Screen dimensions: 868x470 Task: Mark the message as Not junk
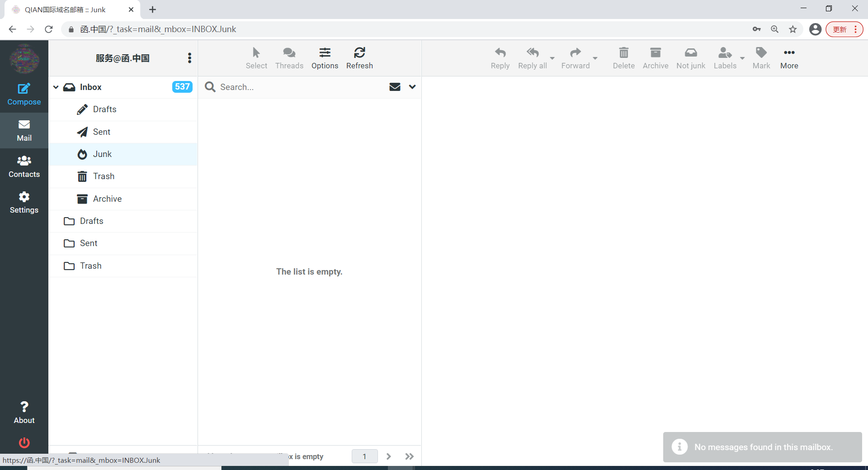(691, 58)
